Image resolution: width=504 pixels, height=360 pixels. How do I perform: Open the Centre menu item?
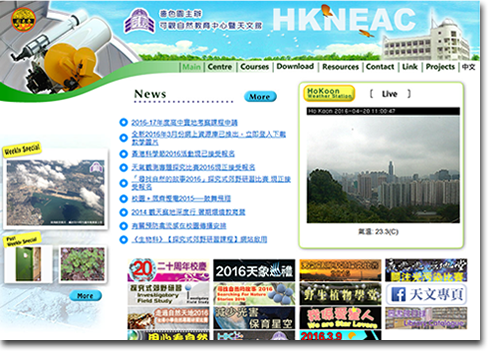220,67
